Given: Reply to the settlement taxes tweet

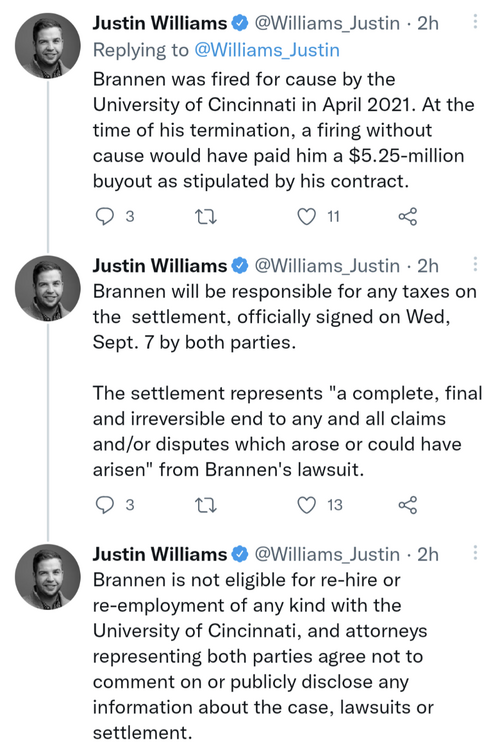Looking at the screenshot, I should 105,505.
